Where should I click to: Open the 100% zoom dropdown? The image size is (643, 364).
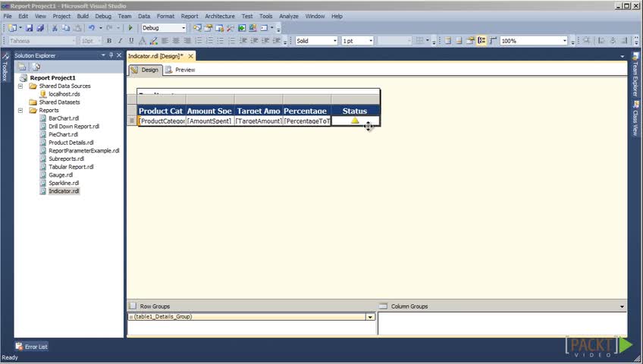tap(564, 41)
